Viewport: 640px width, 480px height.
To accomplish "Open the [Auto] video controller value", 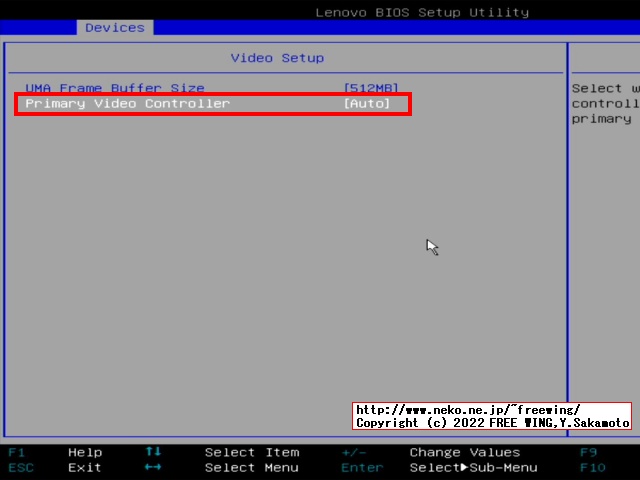I will [366, 103].
